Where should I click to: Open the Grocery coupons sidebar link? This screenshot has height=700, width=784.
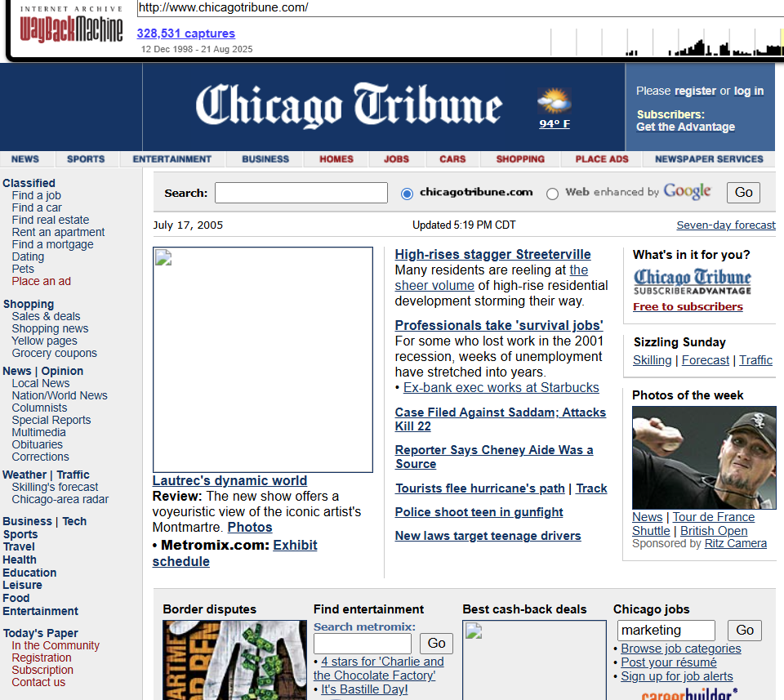[x=55, y=353]
